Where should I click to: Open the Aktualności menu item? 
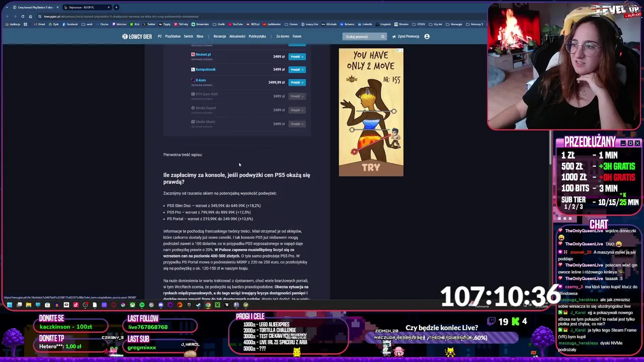tap(237, 36)
